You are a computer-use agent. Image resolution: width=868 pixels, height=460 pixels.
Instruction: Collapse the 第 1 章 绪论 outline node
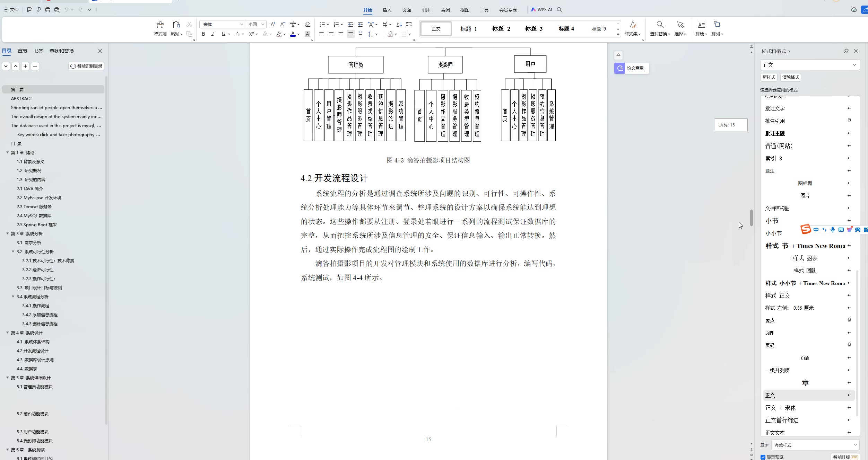7,152
